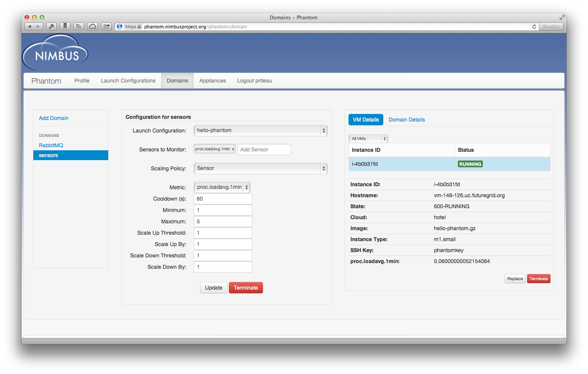Open the All VMs filter dropdown
The width and height of the screenshot is (588, 374).
pyautogui.click(x=368, y=139)
